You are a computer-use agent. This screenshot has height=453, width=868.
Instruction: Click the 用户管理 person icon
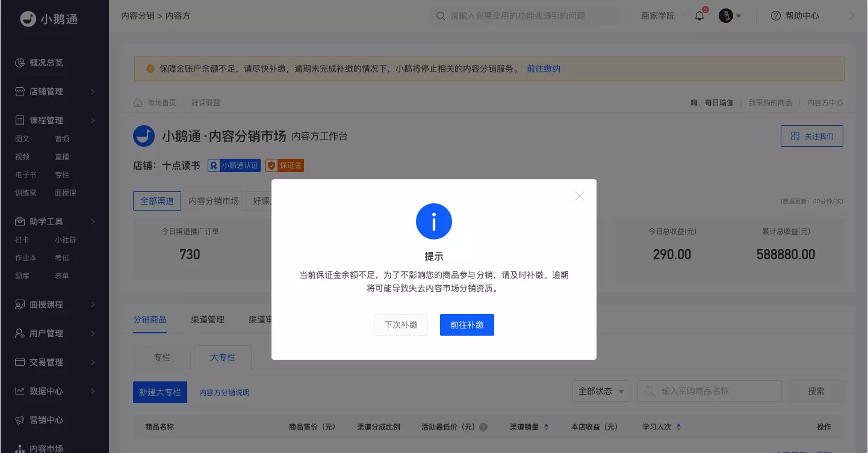point(20,333)
